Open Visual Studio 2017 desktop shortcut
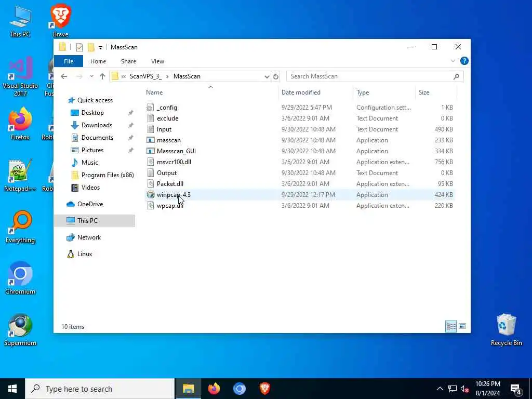 click(x=20, y=76)
